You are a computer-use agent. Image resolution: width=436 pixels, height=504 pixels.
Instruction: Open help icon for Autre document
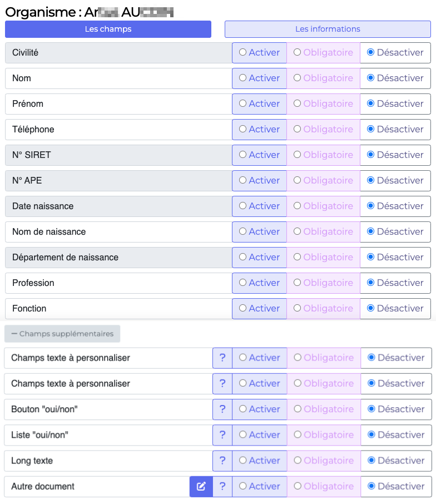click(222, 486)
